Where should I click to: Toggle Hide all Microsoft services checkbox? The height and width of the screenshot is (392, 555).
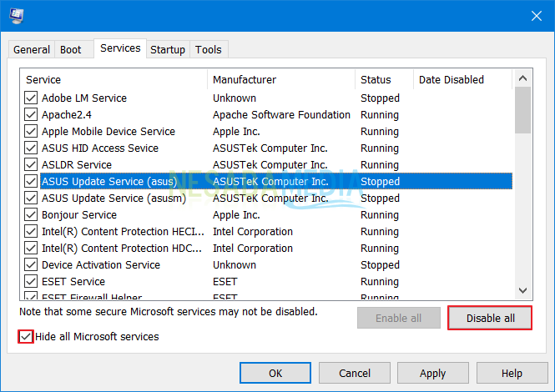[26, 336]
